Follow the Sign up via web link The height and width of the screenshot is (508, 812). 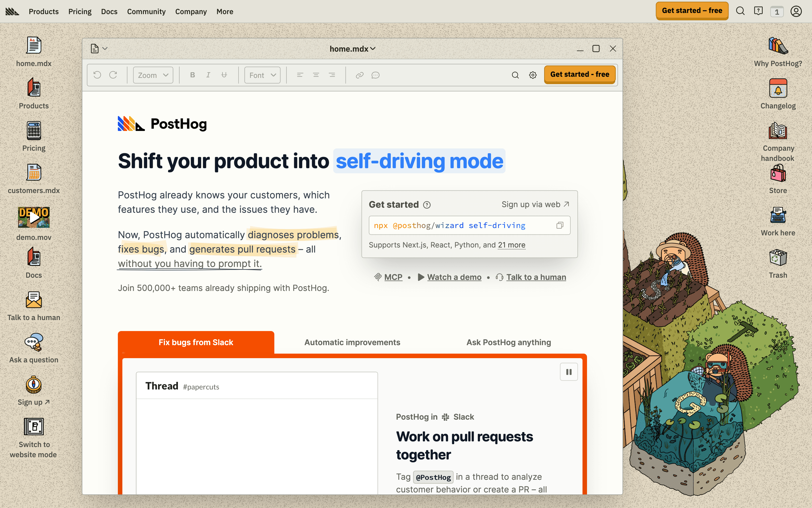pyautogui.click(x=535, y=204)
